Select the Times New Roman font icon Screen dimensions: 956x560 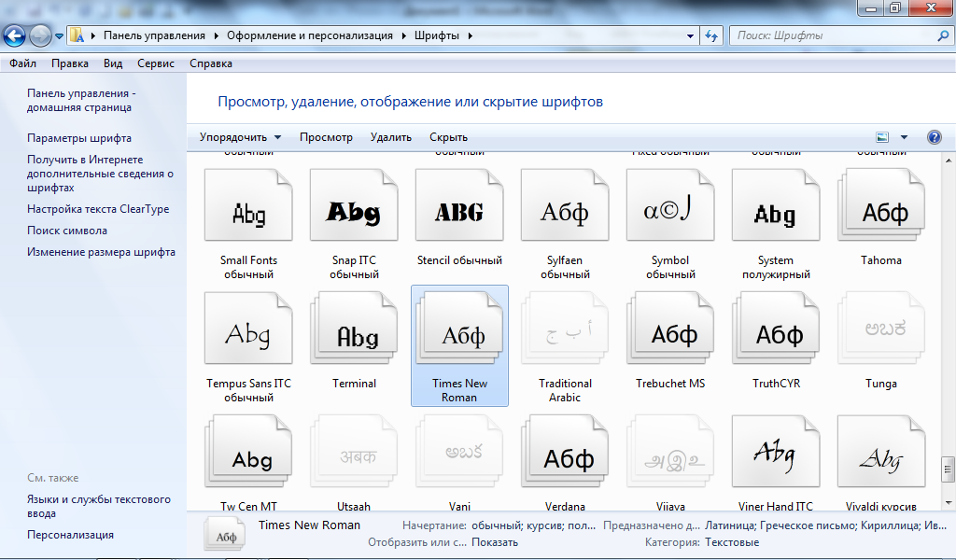click(x=459, y=328)
